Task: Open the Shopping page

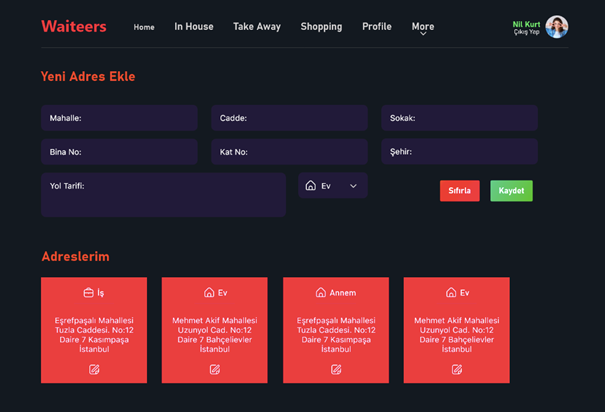Action: coord(321,27)
